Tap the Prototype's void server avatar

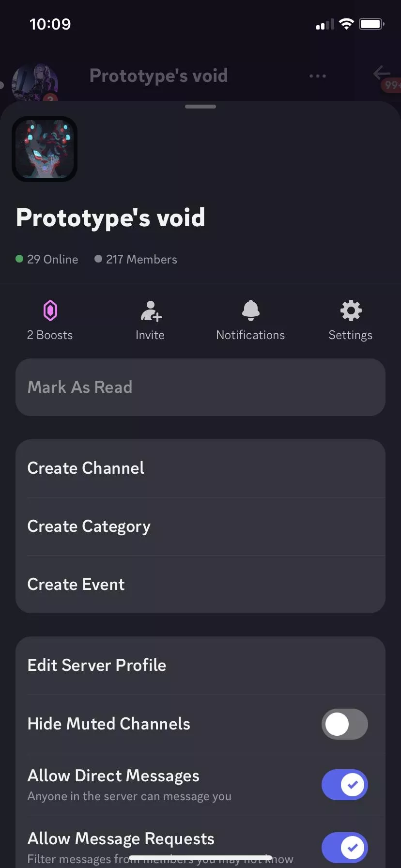tap(45, 149)
